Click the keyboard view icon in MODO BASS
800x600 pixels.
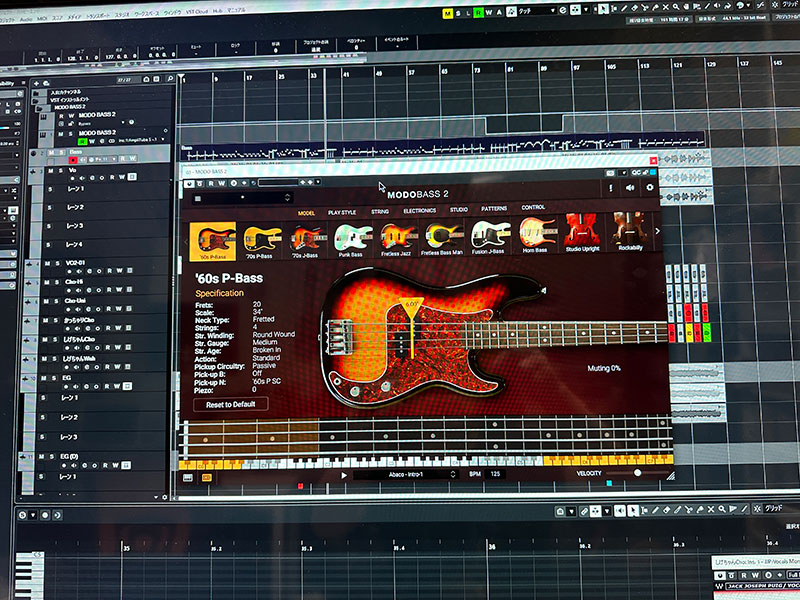click(x=188, y=478)
